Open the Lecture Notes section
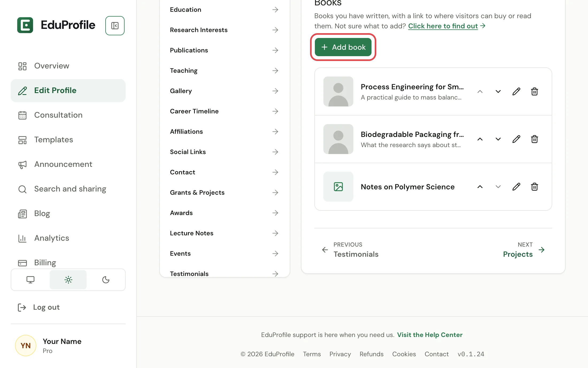Screen dimensions: 588x368 224,233
